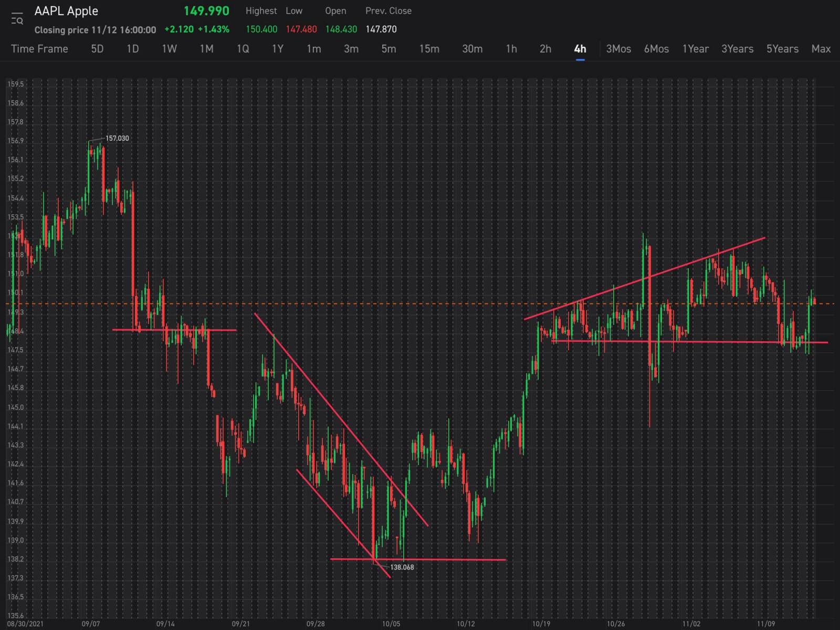Switch to the 1M time frame
Image resolution: width=840 pixels, height=630 pixels.
[206, 49]
